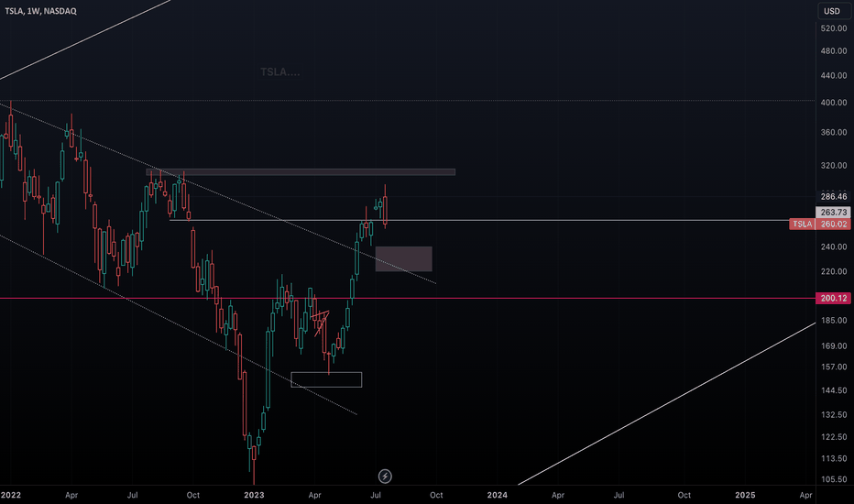The image size is (854, 504).
Task: Click the 520.00 price axis value
Action: pos(833,28)
